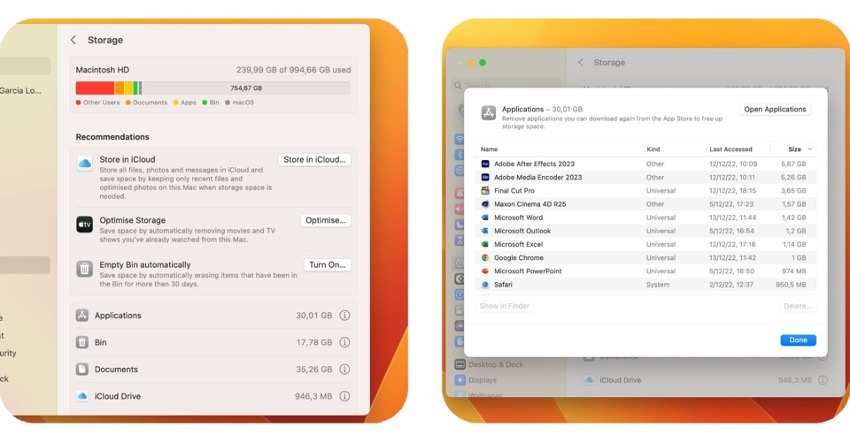Click the orange Documents segment of storage bar
The image size is (850, 444).
[x=119, y=88]
